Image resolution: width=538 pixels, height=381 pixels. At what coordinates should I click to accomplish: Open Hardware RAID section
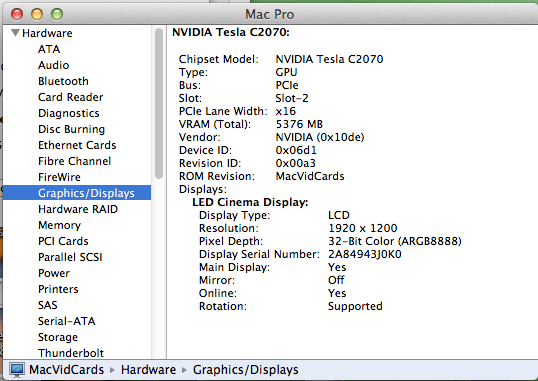(x=78, y=209)
